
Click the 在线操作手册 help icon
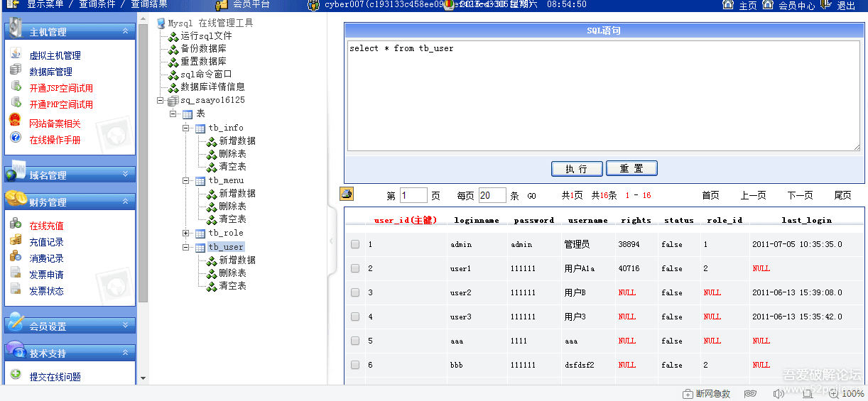[16, 137]
